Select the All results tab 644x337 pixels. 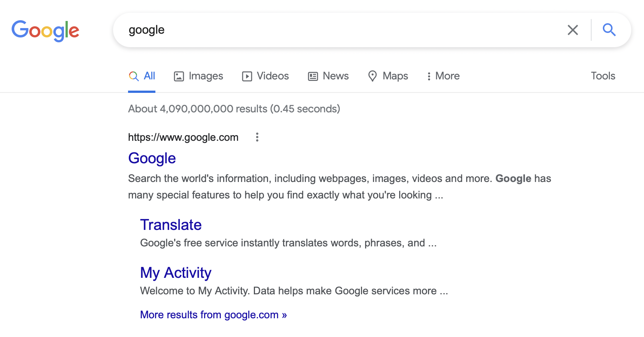142,76
